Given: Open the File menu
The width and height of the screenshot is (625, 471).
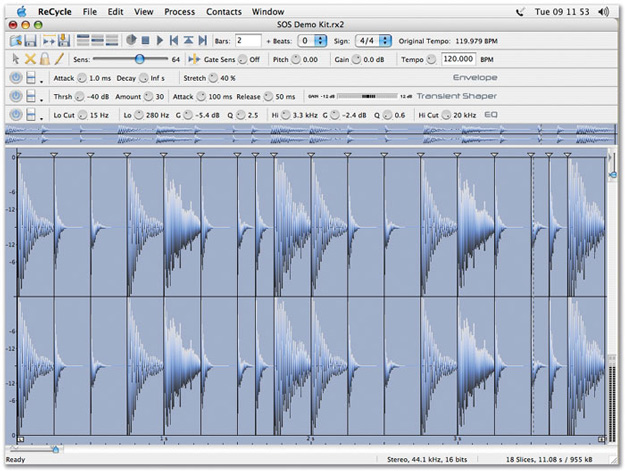Looking at the screenshot, I should [90, 12].
